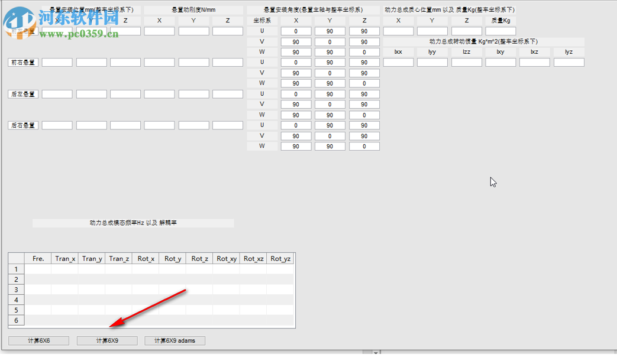Focus the Ixx inertia input field
Image resolution: width=617 pixels, height=364 pixels.
click(398, 62)
